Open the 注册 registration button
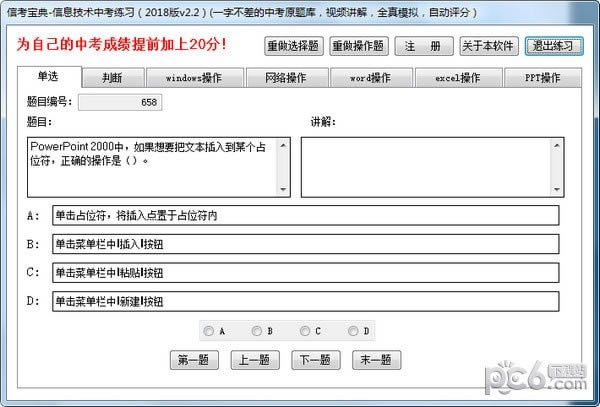Viewport: 600px width, 407px height. click(x=423, y=46)
